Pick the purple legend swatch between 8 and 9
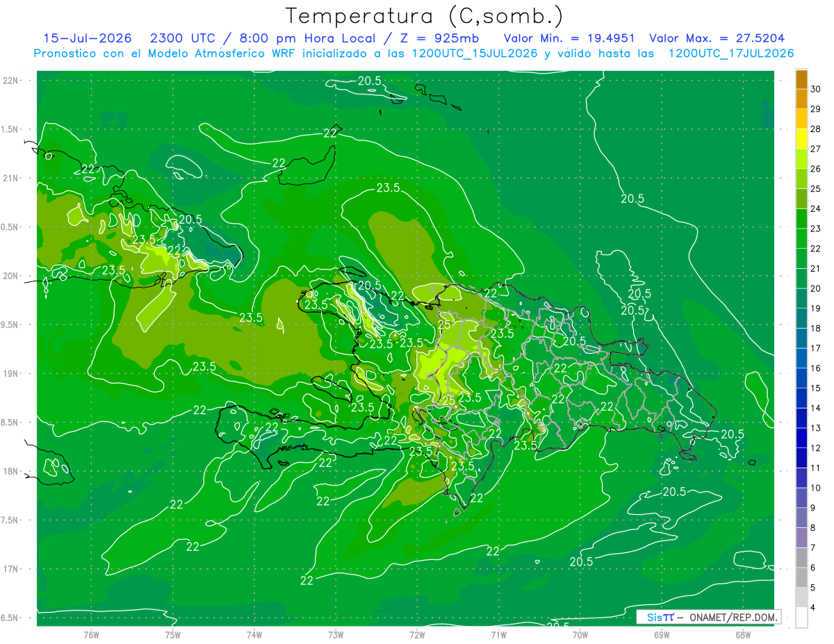834x644 pixels. click(801, 518)
